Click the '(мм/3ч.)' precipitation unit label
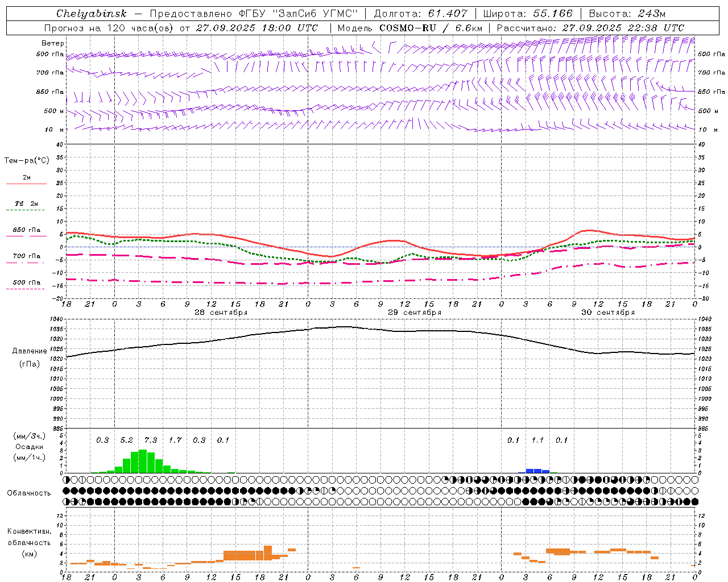This screenshot has width=728, height=582. point(29,436)
